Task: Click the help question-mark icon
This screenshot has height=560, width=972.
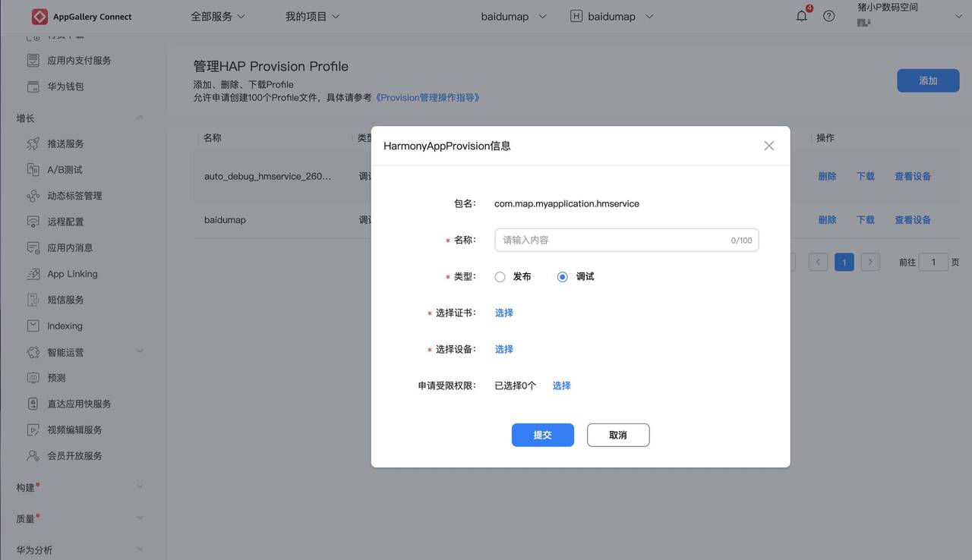Action: [x=828, y=15]
